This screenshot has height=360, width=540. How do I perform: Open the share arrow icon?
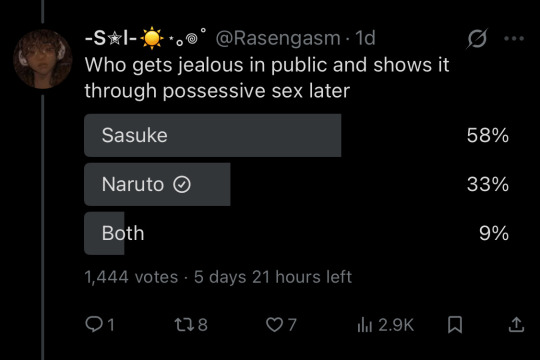click(516, 325)
